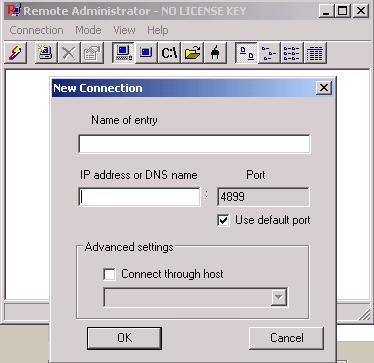Click the Remote Administrator title bar app icon
The image size is (374, 363).
click(14, 10)
